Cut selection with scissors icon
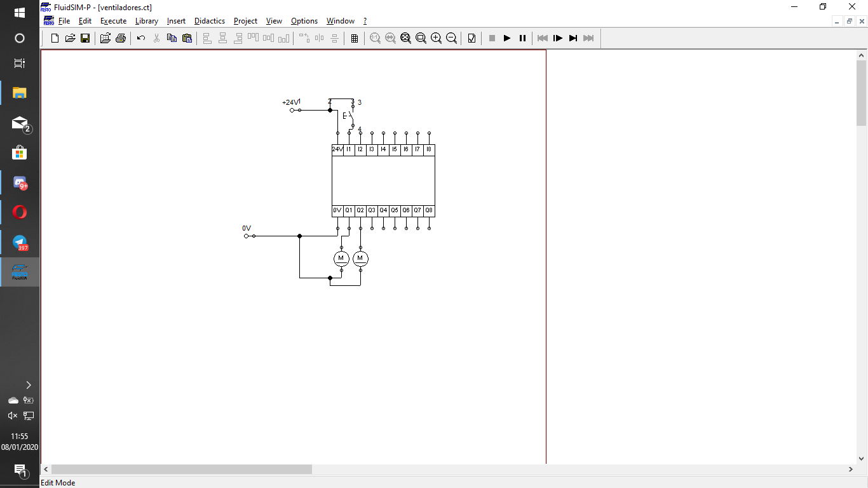The height and width of the screenshot is (488, 868). tap(156, 38)
